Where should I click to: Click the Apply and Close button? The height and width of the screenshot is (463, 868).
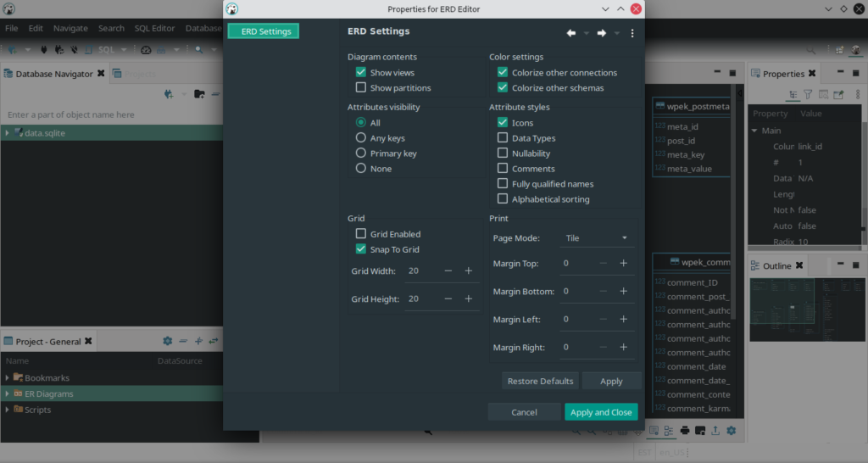pyautogui.click(x=601, y=412)
